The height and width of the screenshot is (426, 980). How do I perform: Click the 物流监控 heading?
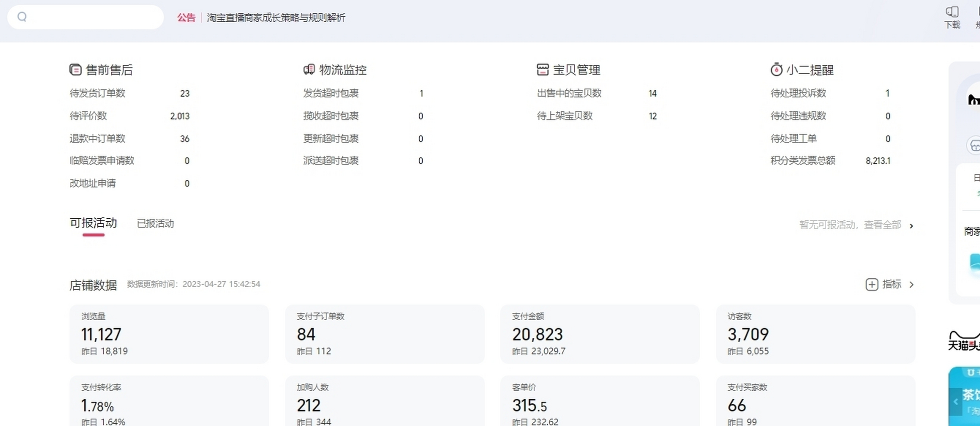343,70
